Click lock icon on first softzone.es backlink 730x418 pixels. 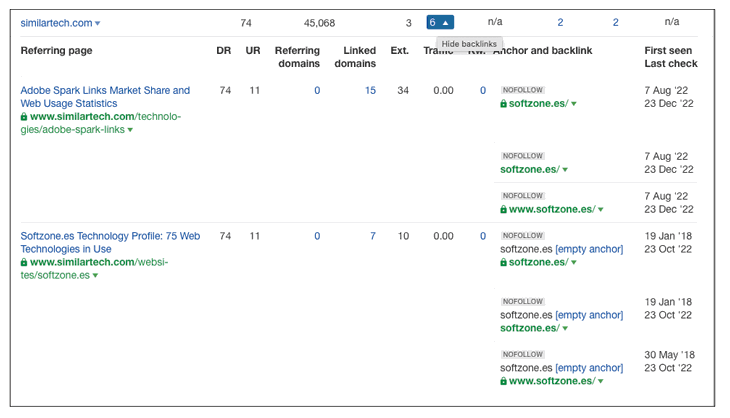tap(504, 104)
